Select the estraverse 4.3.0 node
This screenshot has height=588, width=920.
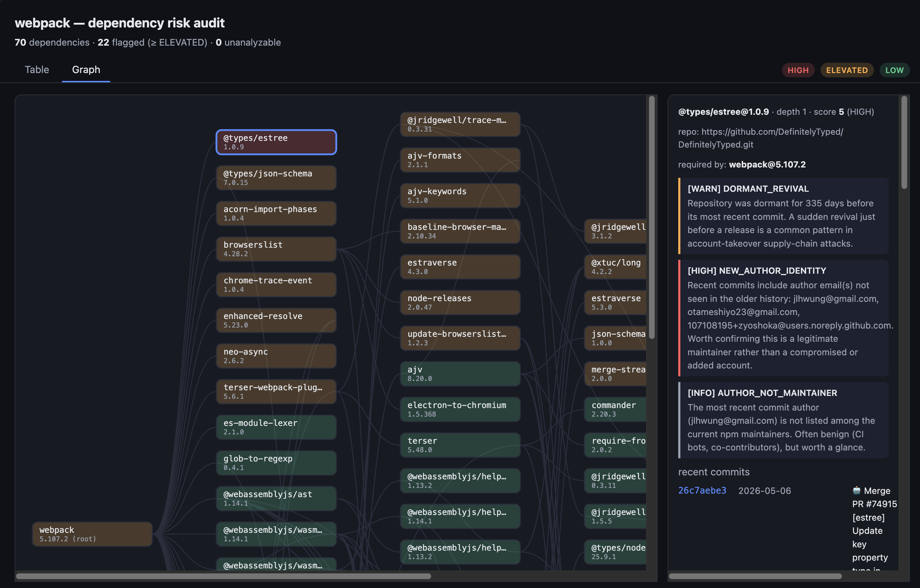tap(460, 267)
